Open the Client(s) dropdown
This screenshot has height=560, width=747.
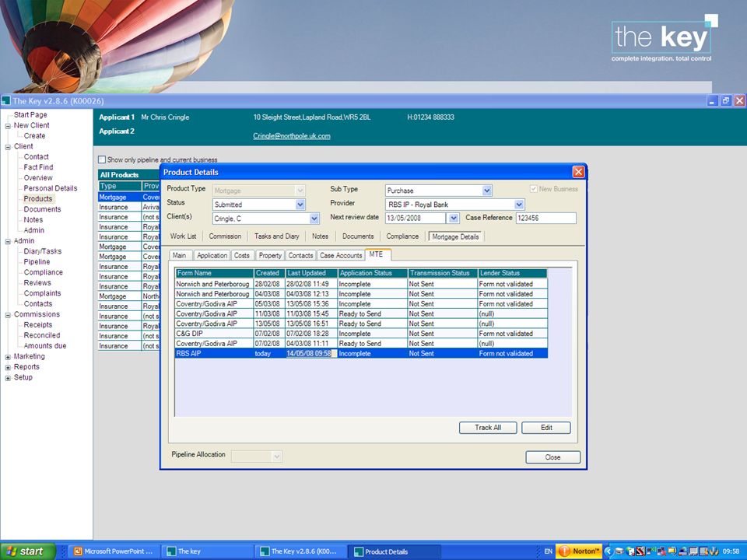point(314,219)
